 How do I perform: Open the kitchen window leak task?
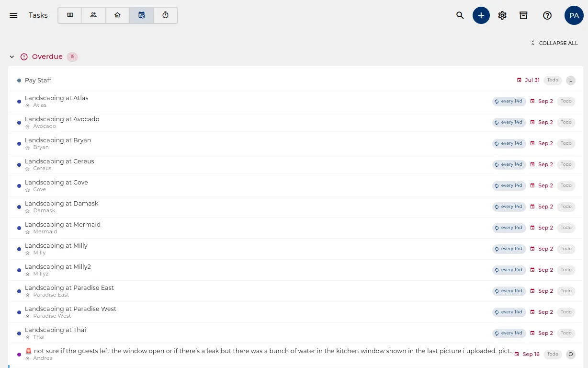pyautogui.click(x=295, y=354)
